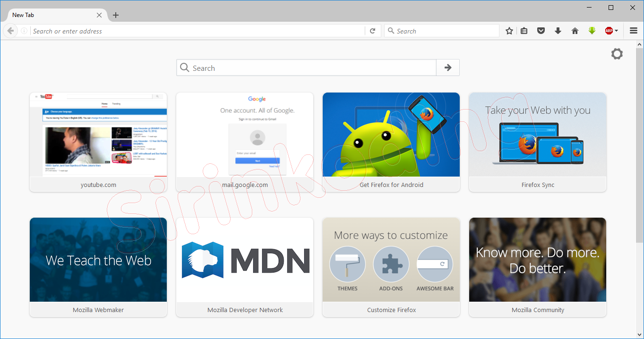Click the scrollbar down arrow
Image resolution: width=644 pixels, height=339 pixels.
click(x=639, y=334)
